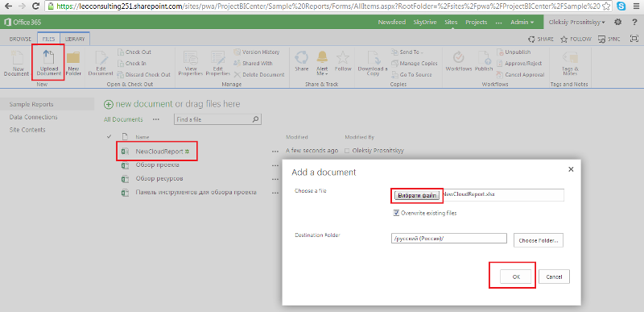Click Cancel in Add a document dialog
The height and width of the screenshot is (312, 644).
click(554, 277)
